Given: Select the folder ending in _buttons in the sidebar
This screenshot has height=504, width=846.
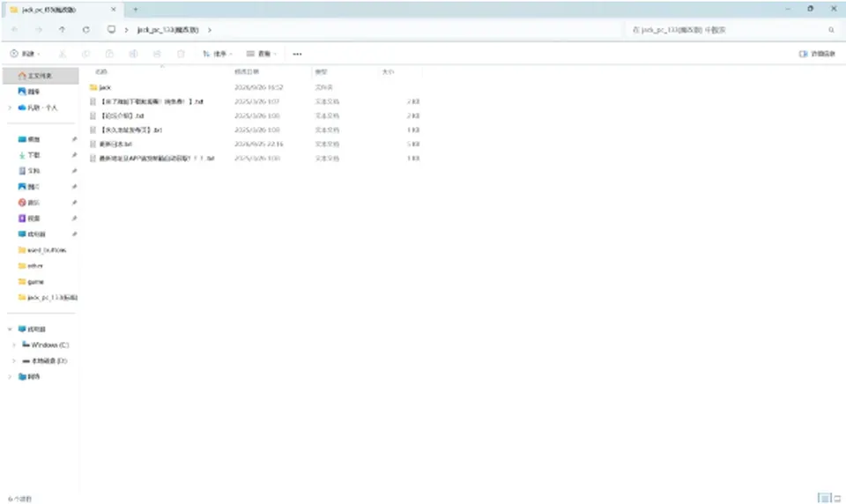Looking at the screenshot, I should (41, 250).
